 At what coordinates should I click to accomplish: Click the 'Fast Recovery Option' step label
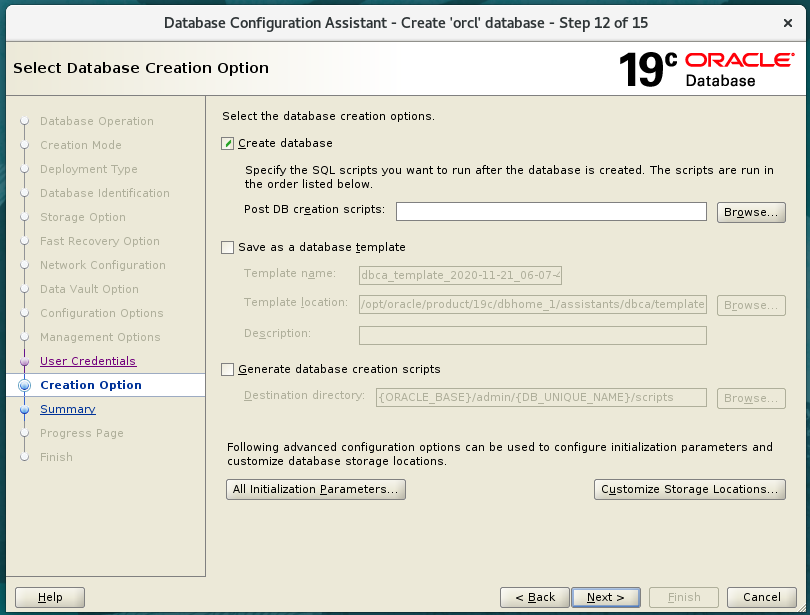click(100, 241)
